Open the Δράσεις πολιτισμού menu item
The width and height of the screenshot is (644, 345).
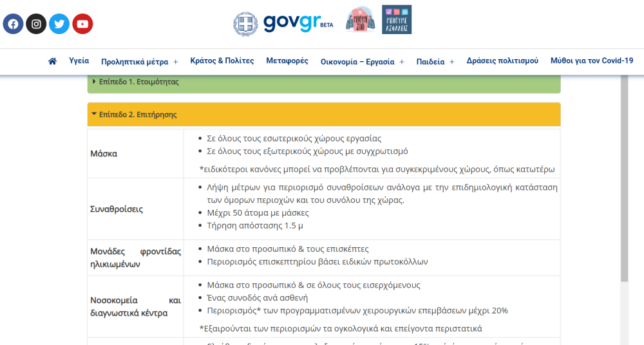pos(502,61)
